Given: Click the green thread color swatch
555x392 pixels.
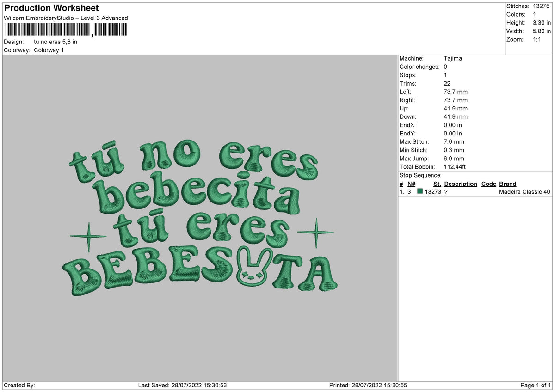Looking at the screenshot, I should pos(420,191).
